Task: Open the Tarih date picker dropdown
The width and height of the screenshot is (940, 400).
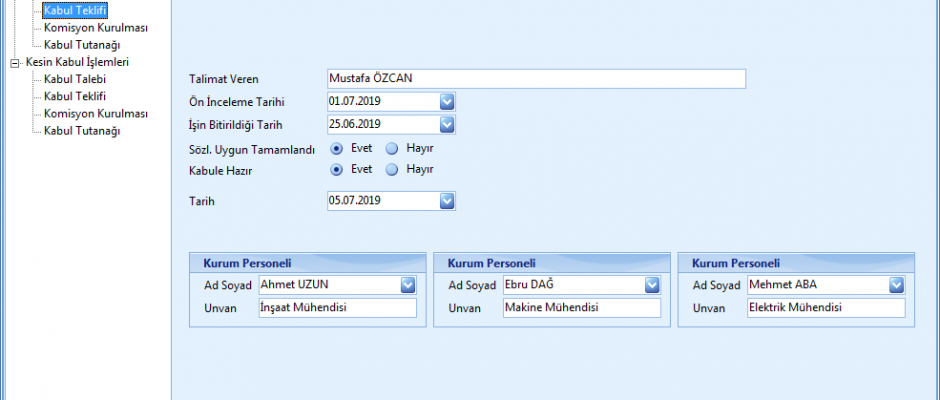Action: tap(447, 201)
